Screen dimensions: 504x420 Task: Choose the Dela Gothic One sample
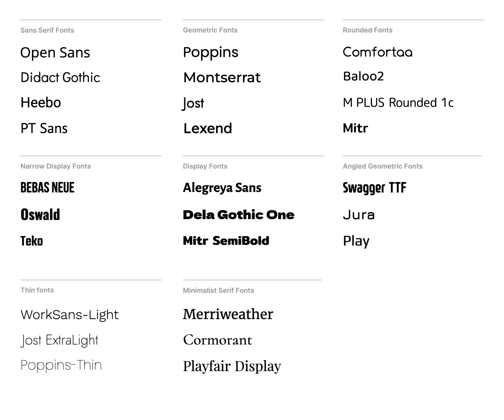(x=239, y=215)
